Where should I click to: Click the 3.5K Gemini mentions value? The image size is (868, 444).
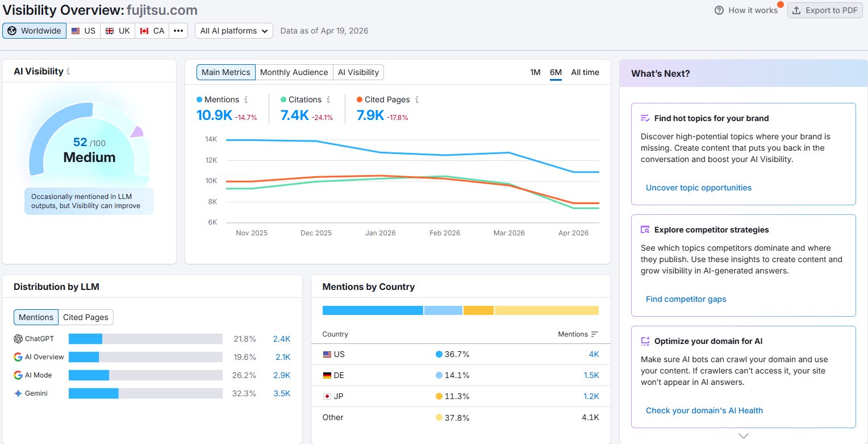(282, 393)
